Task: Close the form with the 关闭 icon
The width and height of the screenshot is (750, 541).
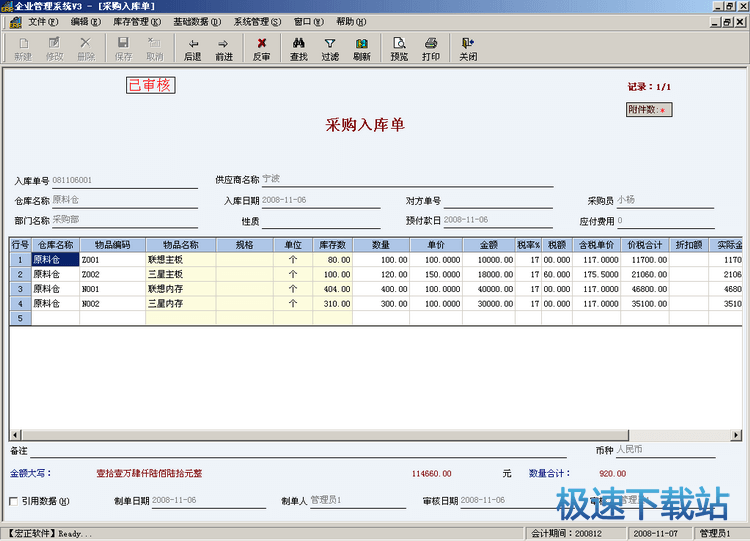Action: [468, 48]
